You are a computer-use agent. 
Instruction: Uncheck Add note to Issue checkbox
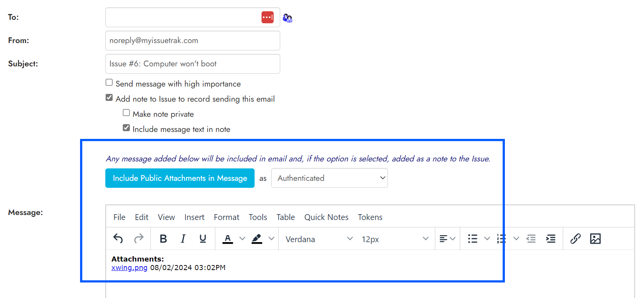pos(109,98)
